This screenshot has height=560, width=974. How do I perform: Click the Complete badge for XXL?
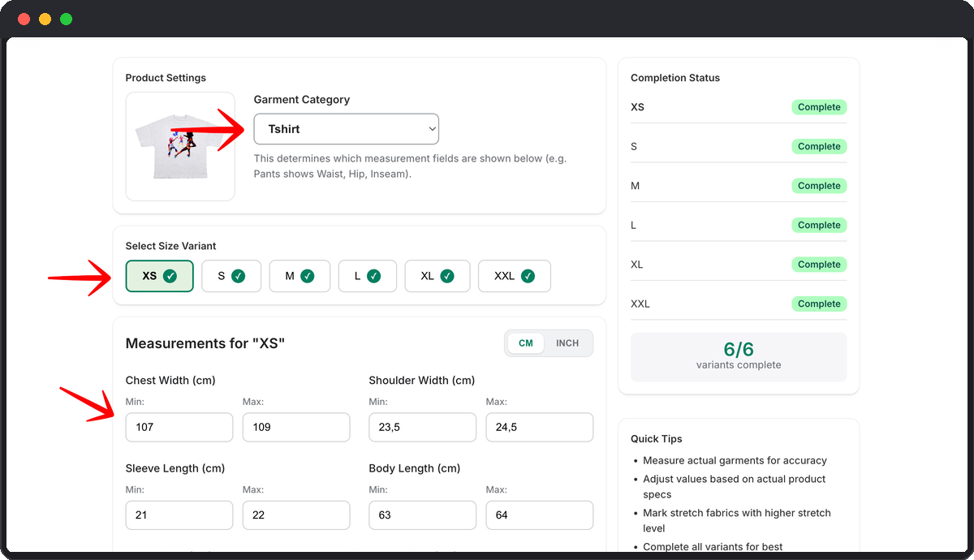click(x=819, y=304)
